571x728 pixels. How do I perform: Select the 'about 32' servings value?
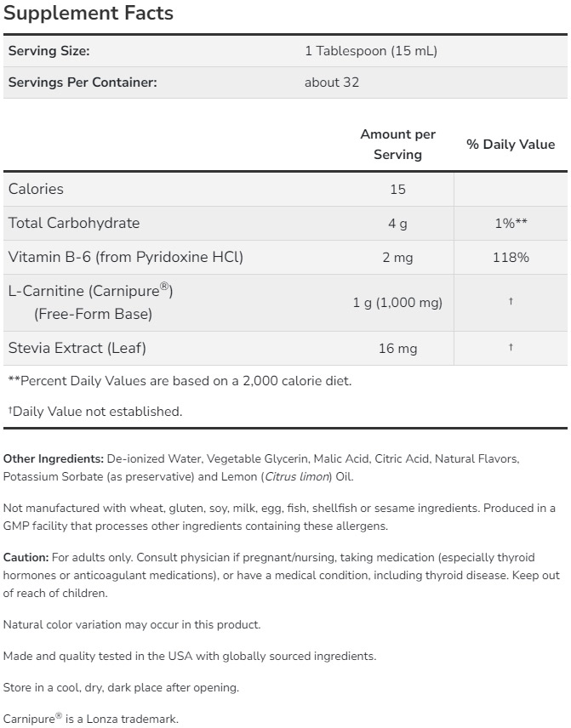point(332,82)
